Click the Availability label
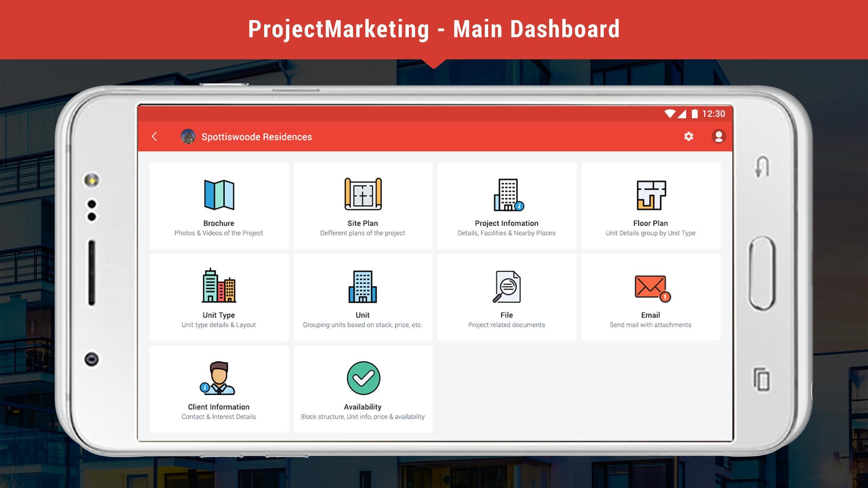This screenshot has width=868, height=488. point(362,407)
